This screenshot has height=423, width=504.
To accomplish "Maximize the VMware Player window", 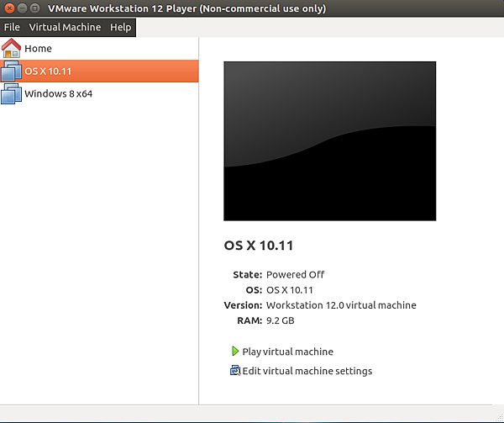I will pos(34,8).
